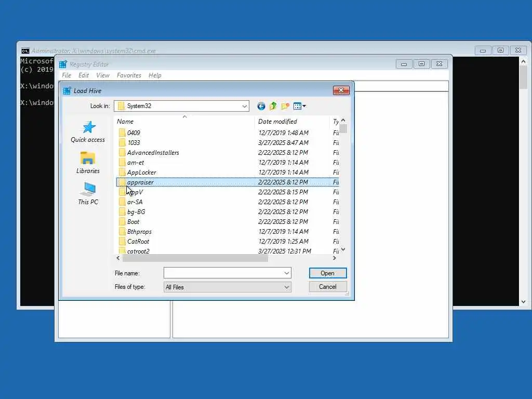Image resolution: width=532 pixels, height=399 pixels.
Task: Select Libraries in the places bar
Action: click(88, 163)
